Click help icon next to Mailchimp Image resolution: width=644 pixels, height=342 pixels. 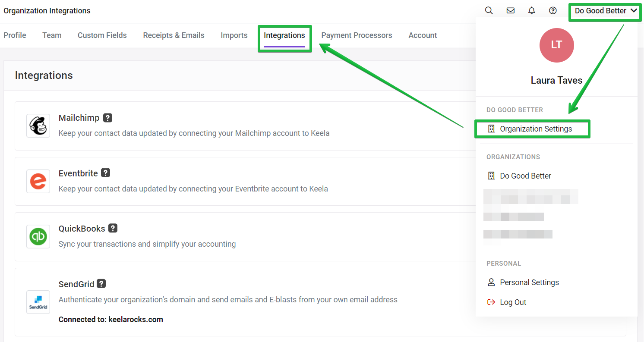[108, 118]
